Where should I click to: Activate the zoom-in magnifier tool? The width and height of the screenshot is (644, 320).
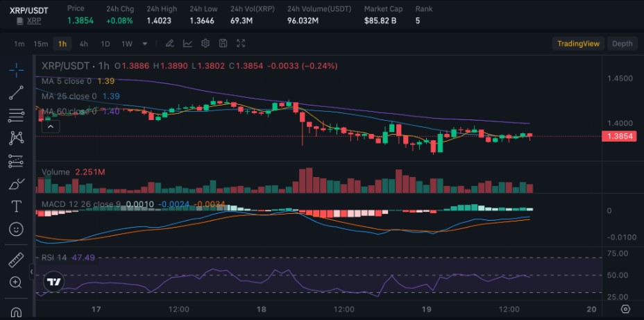tap(16, 283)
